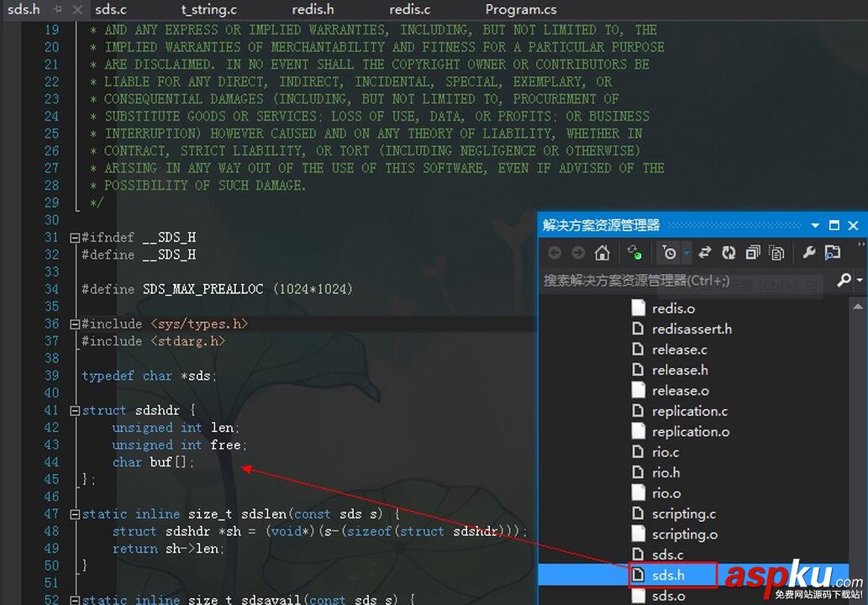Select rio.c in the file tree
Image resolution: width=868 pixels, height=605 pixels.
pos(665,452)
